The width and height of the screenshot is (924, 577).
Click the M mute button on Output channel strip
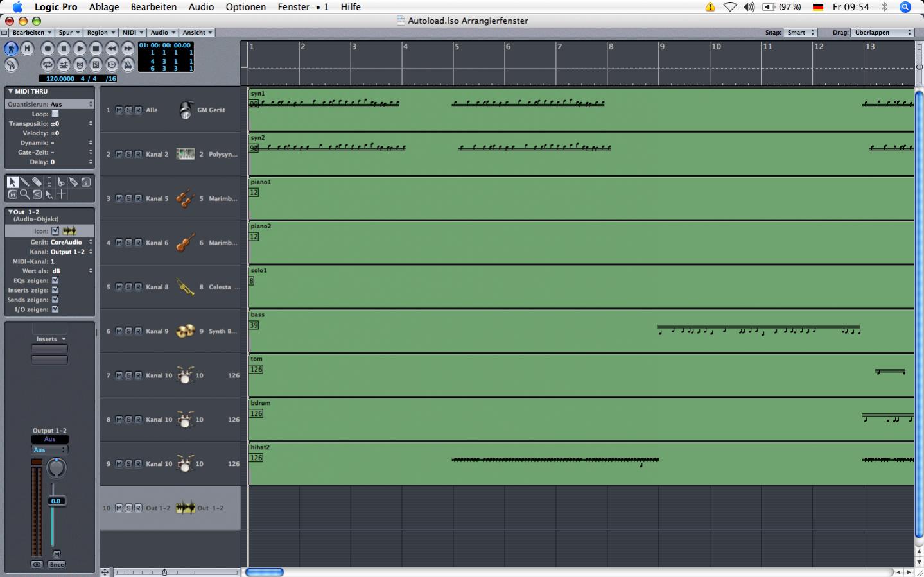click(x=57, y=554)
